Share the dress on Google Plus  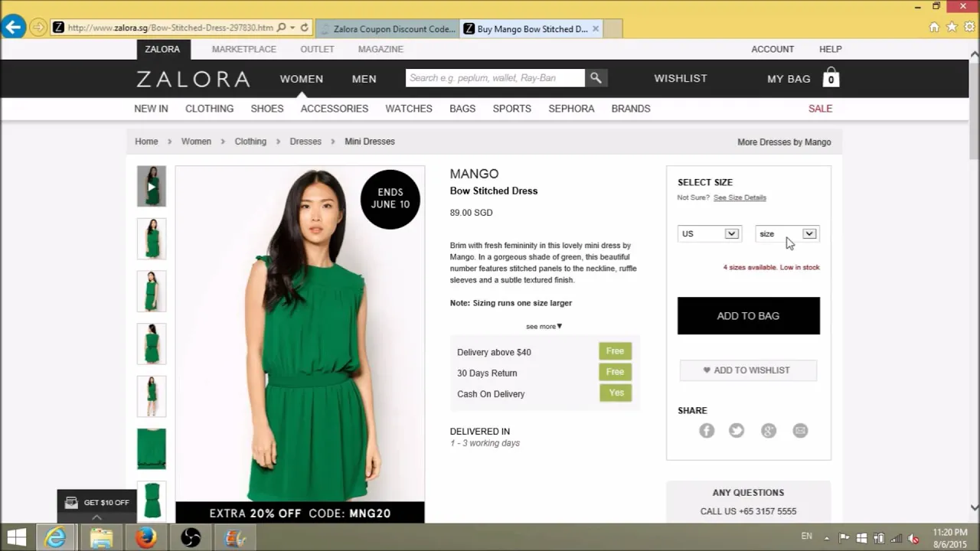pyautogui.click(x=769, y=431)
